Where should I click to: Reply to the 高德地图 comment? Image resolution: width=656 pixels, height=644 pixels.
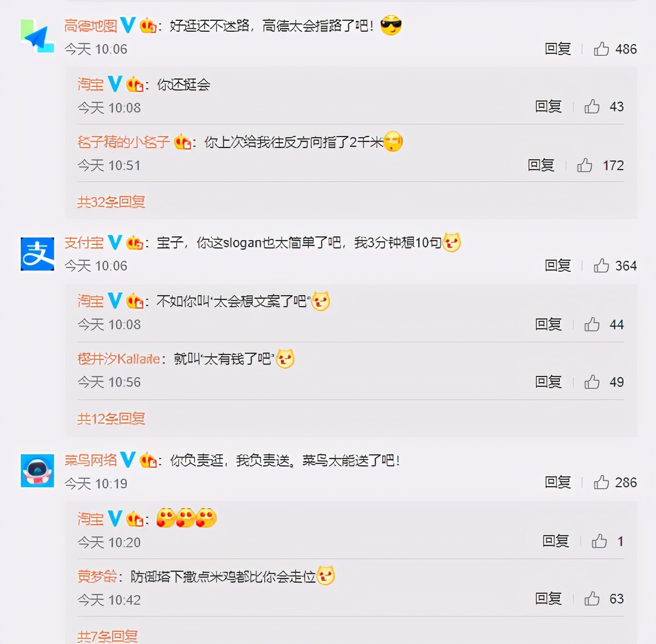coord(557,49)
